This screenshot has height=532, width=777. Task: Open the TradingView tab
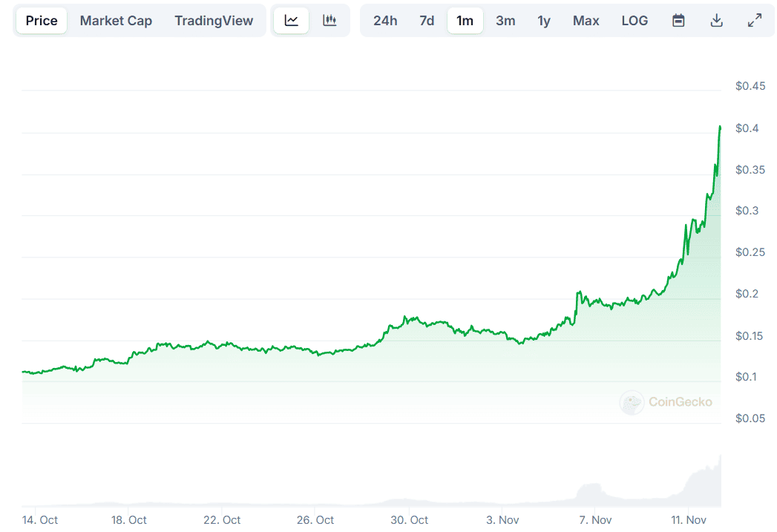(214, 21)
